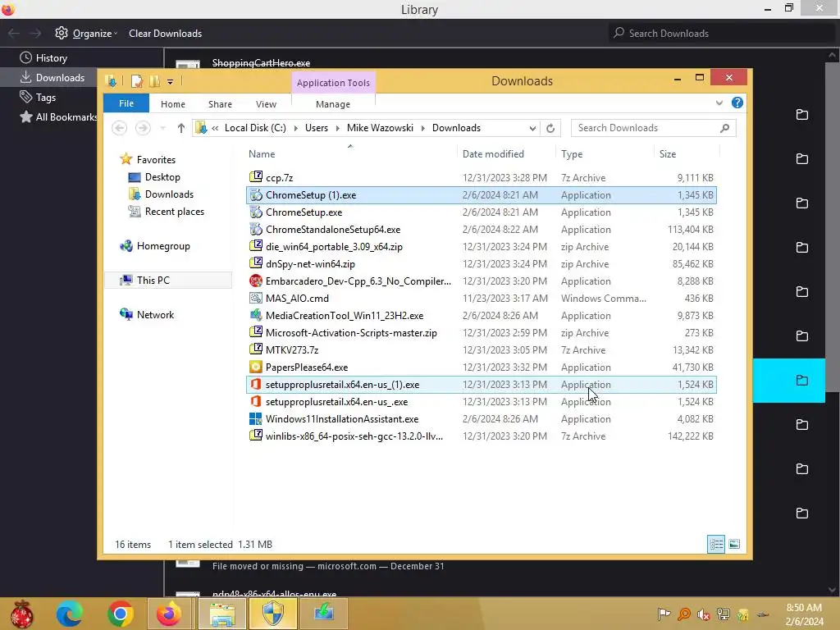Select winlibs-x86_64-posix-seh-gcc archive icon

(x=256, y=436)
